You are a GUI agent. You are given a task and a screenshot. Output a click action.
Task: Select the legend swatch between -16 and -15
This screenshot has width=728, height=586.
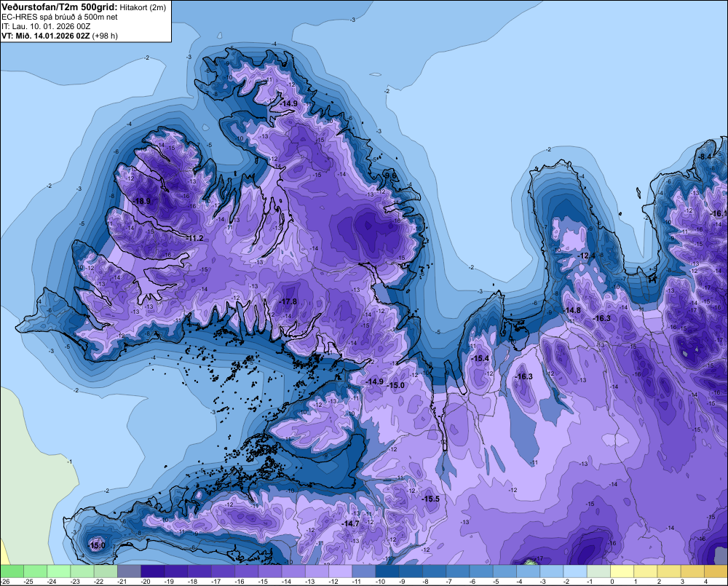247,571
